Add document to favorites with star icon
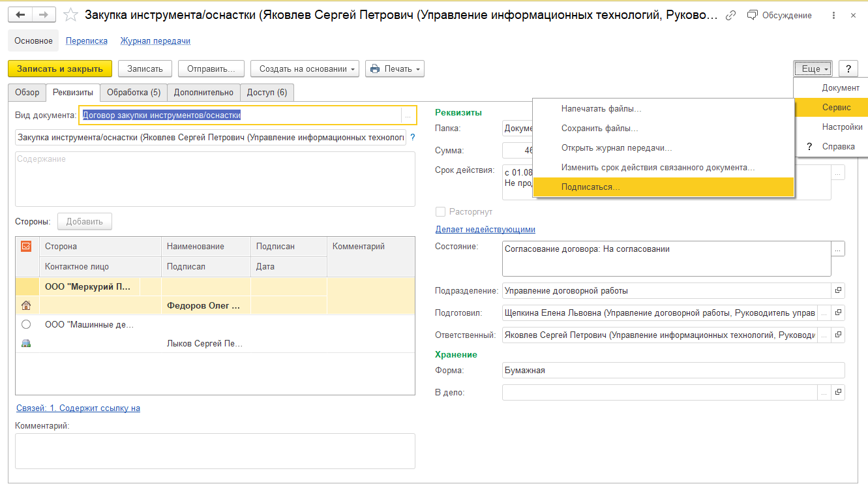The width and height of the screenshot is (868, 488). [71, 14]
